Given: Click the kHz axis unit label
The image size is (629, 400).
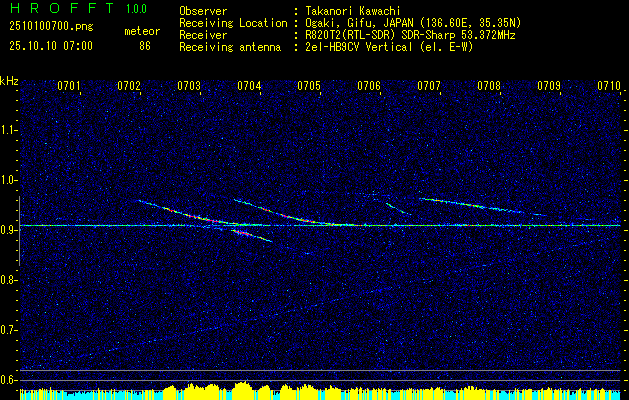Looking at the screenshot, I should click(x=9, y=81).
